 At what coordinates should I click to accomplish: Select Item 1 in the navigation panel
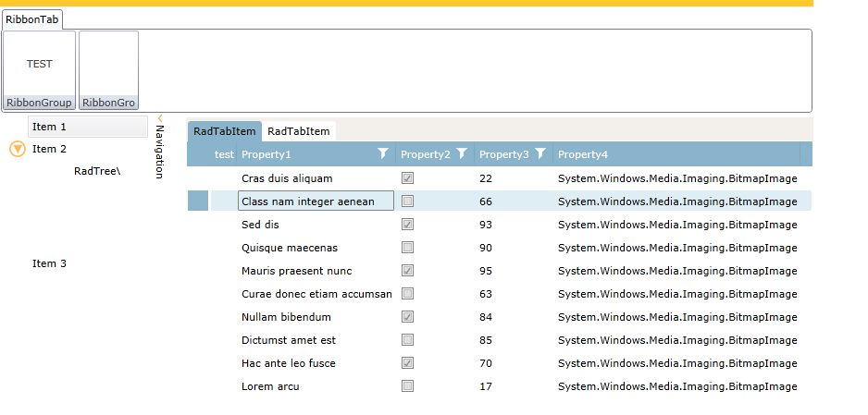50,127
